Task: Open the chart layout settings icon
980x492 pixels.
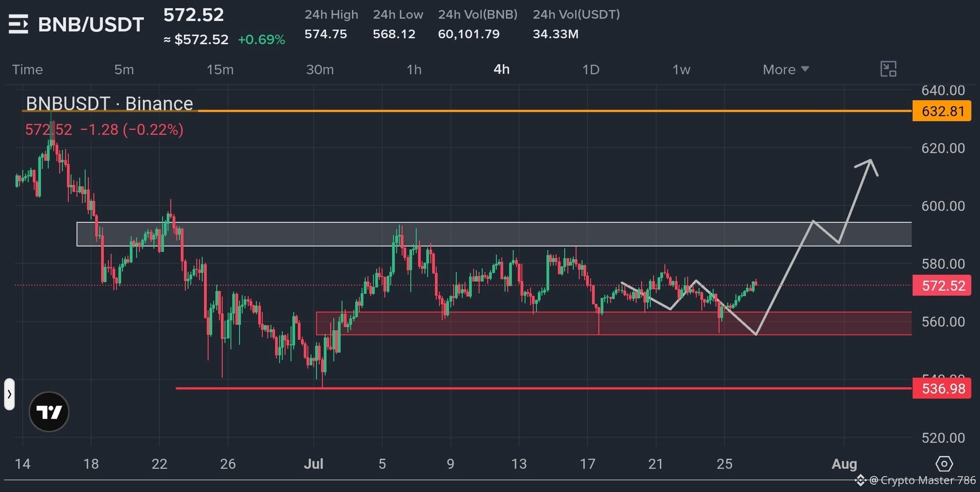Action: point(888,69)
